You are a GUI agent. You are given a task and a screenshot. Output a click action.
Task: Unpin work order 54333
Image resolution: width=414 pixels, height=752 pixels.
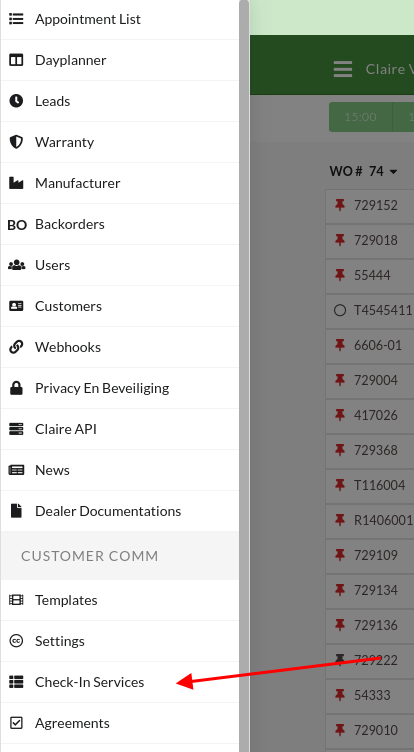[340, 695]
